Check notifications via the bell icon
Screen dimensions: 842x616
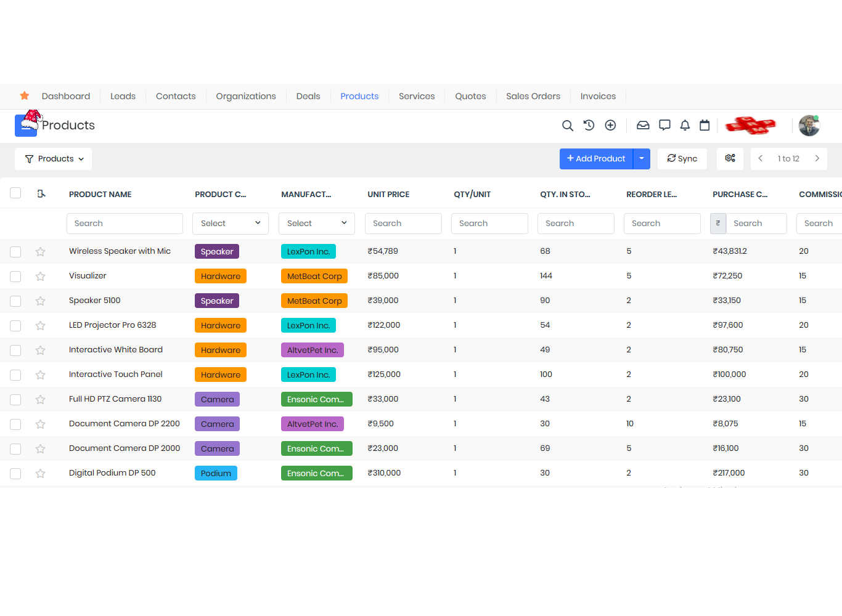coord(685,125)
